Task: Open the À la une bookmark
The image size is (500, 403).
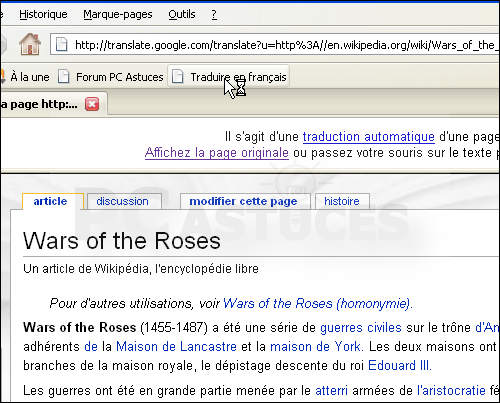Action: coord(30,77)
